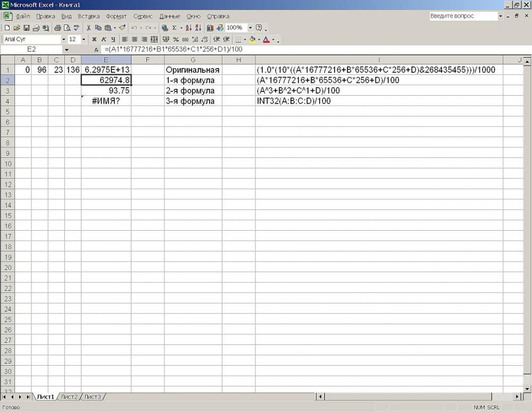
Task: Open the Правка menu
Action: (x=45, y=16)
